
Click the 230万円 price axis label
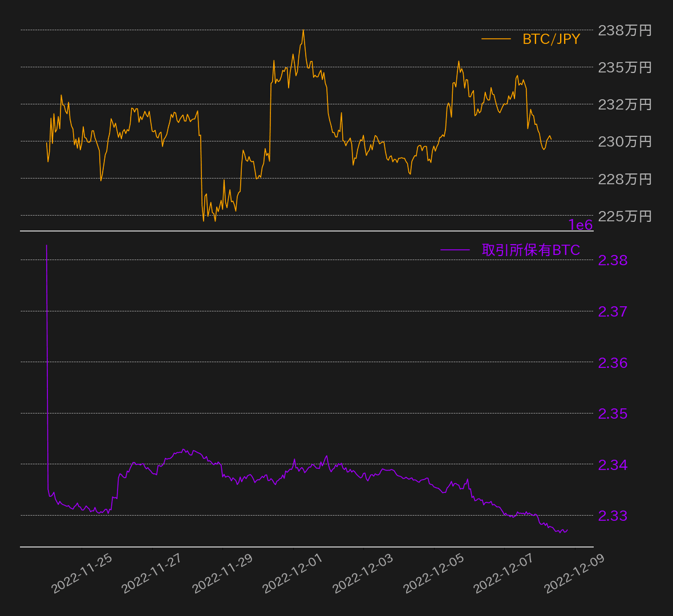point(625,141)
